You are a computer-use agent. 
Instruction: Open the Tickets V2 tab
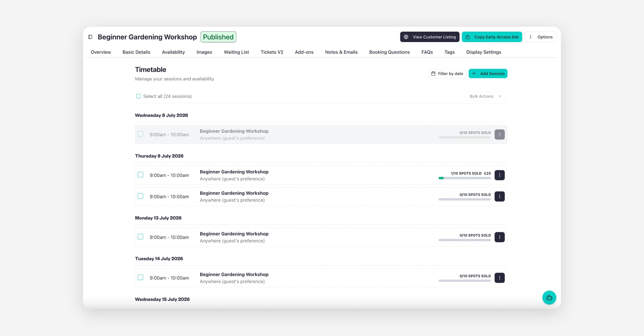272,52
